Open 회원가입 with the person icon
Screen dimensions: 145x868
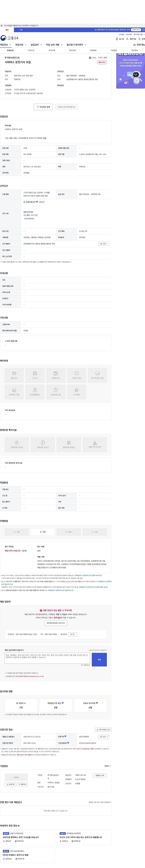131,39
